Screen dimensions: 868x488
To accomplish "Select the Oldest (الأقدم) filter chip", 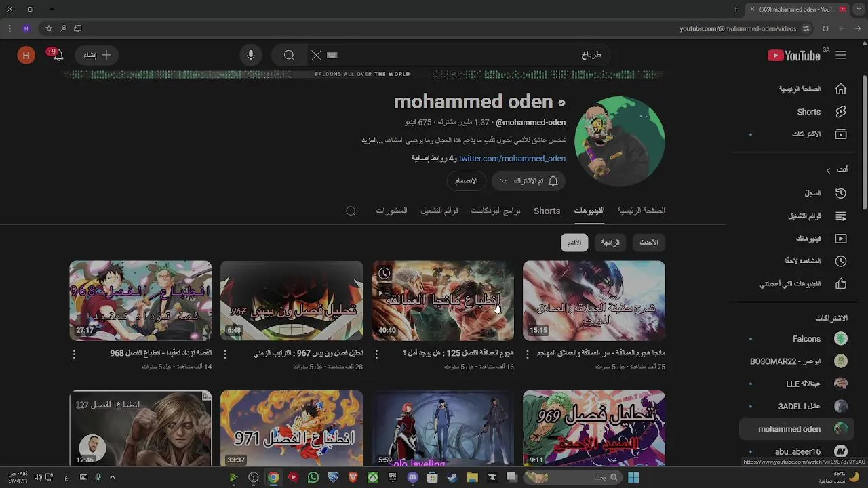I will [574, 243].
